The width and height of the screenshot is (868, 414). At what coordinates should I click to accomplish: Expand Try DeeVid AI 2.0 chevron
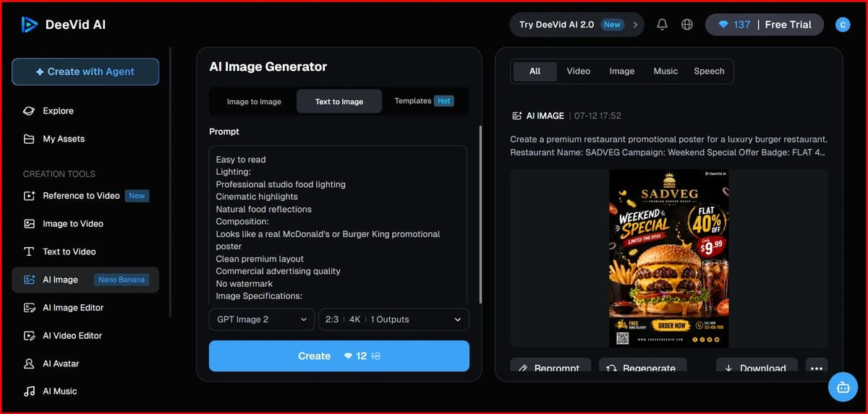pos(635,25)
